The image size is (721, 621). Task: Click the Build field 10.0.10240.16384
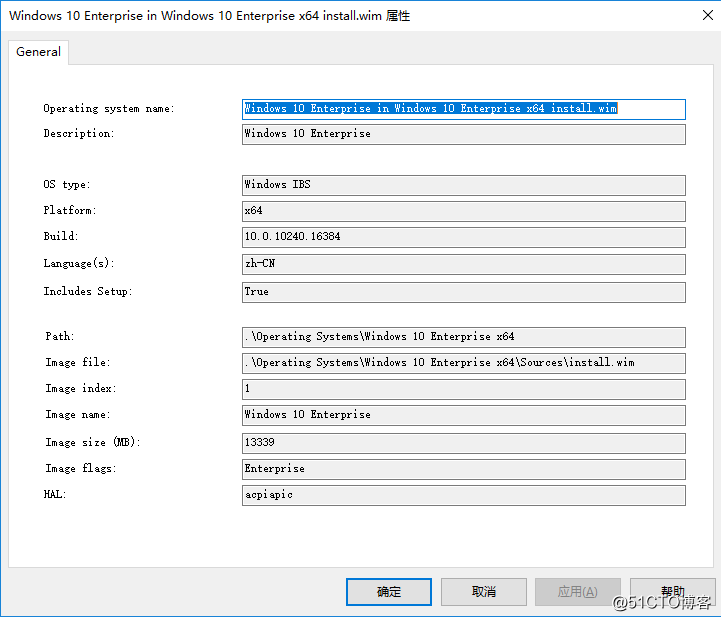pos(464,237)
